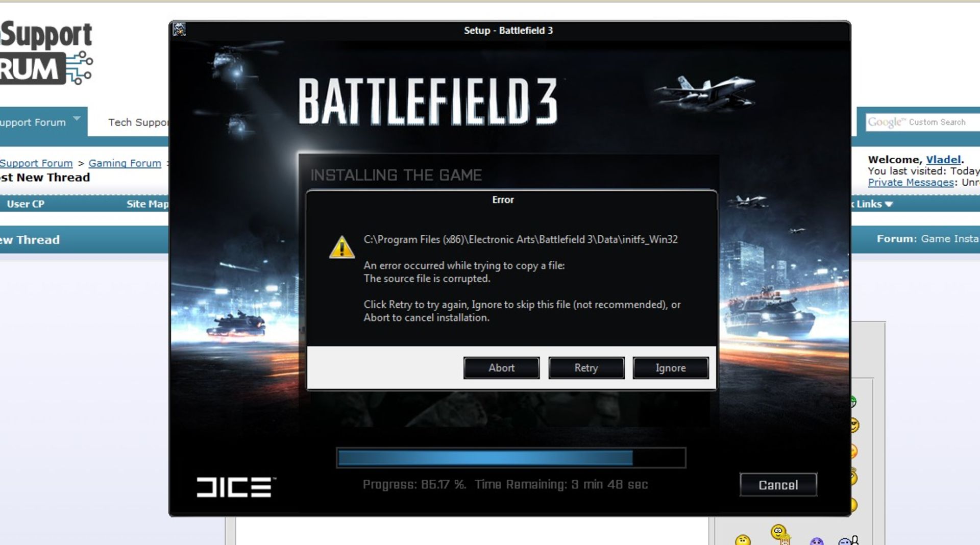Viewport: 980px width, 545px height.
Task: Open the Support Forum breadcrumb link
Action: (x=36, y=163)
